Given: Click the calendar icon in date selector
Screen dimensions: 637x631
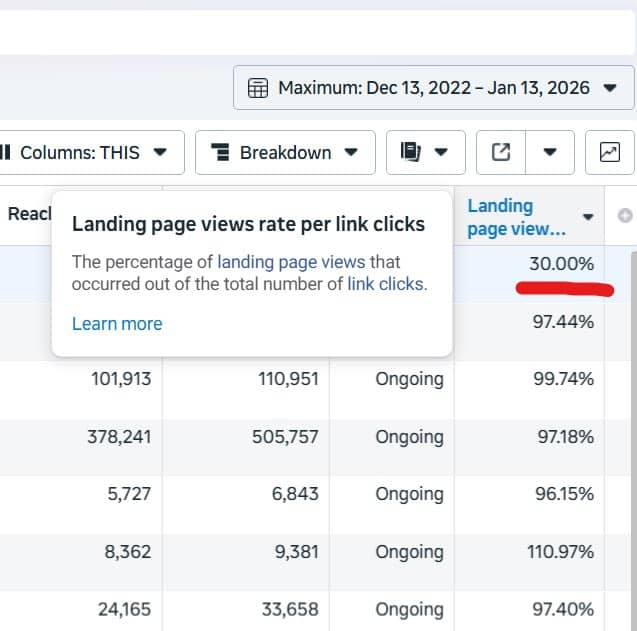Looking at the screenshot, I should [x=257, y=88].
